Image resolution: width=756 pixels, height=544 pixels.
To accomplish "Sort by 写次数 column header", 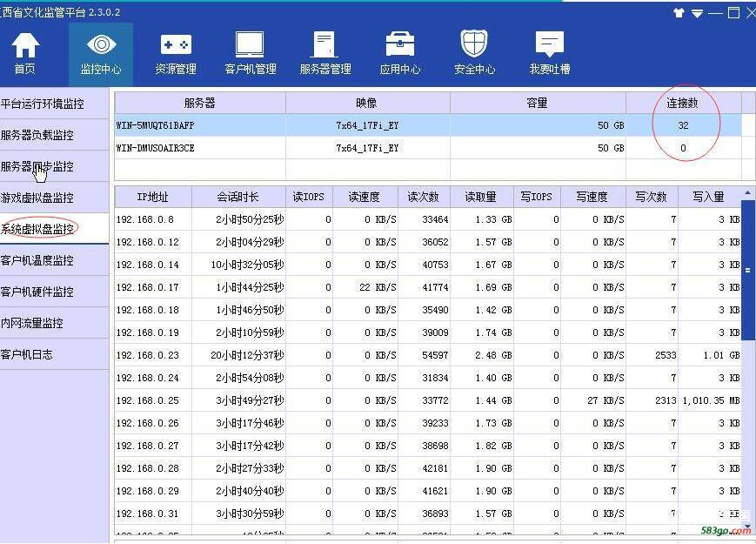I will (x=652, y=197).
